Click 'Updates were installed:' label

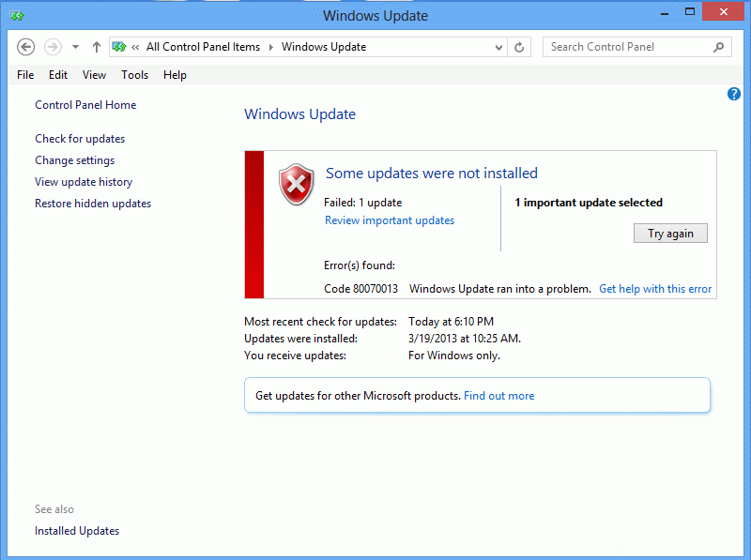300,339
